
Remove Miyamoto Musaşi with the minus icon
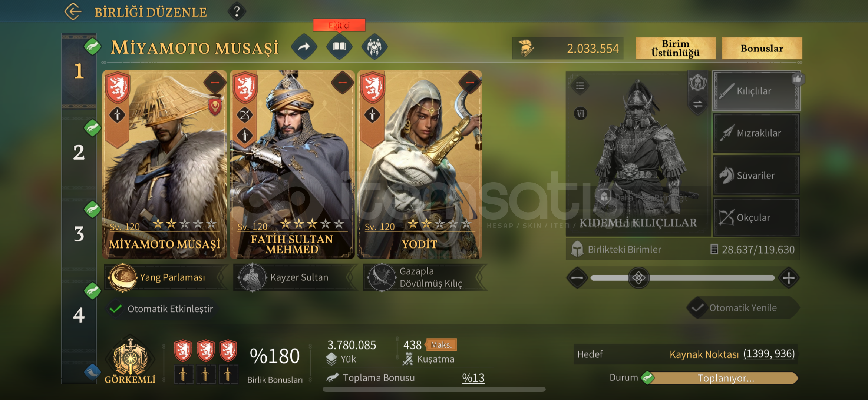[215, 82]
